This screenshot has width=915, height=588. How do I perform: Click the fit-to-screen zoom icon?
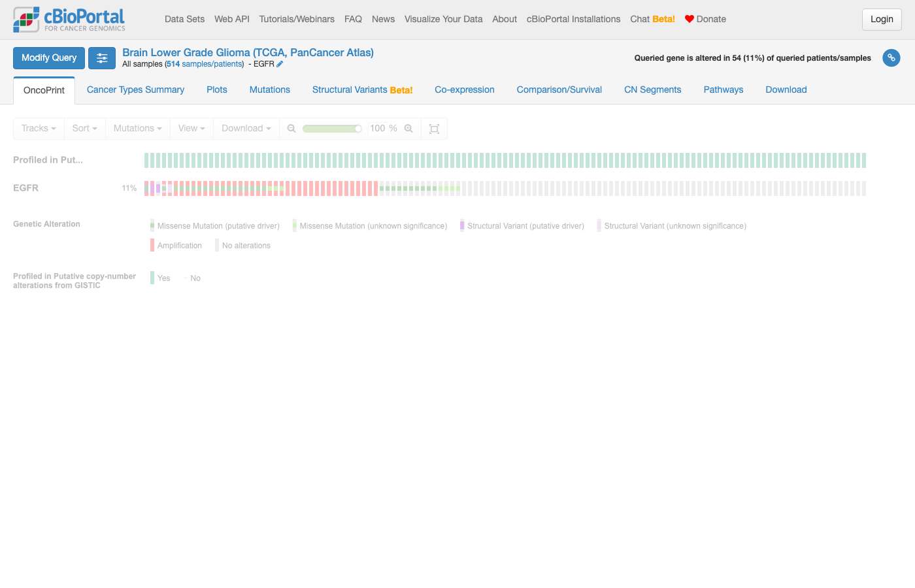434,129
